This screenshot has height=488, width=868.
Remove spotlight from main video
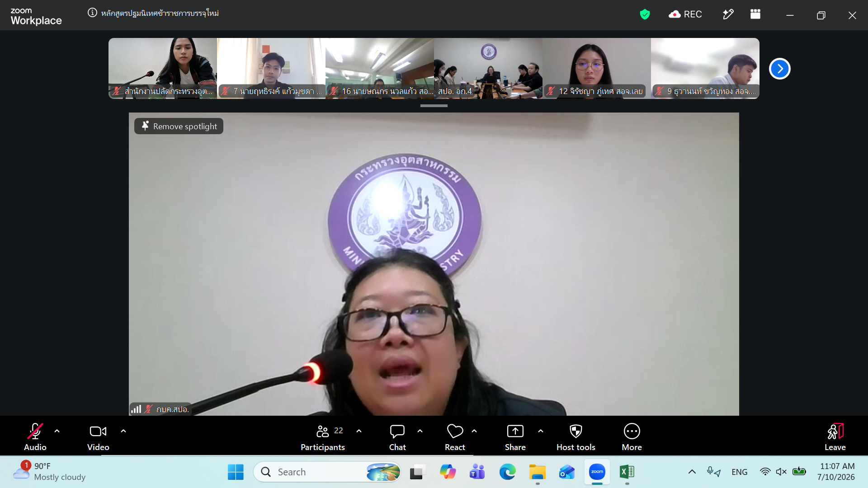[x=179, y=126]
